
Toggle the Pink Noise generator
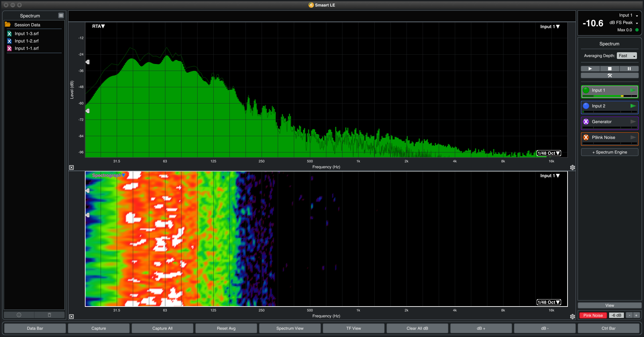[x=593, y=315]
